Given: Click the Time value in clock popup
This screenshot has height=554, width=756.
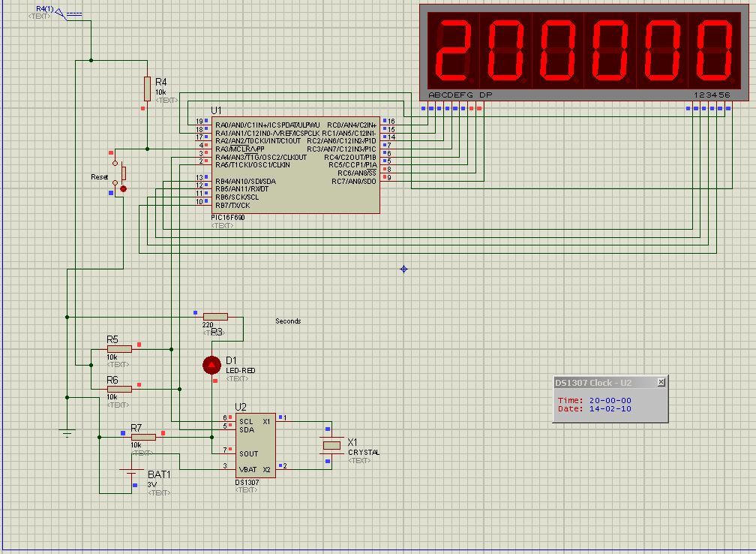Looking at the screenshot, I should [610, 401].
